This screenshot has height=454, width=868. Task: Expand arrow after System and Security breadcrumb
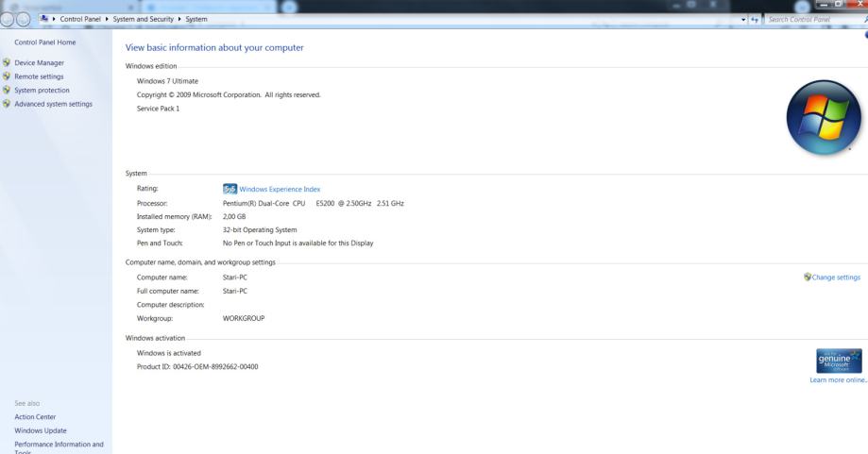[179, 20]
